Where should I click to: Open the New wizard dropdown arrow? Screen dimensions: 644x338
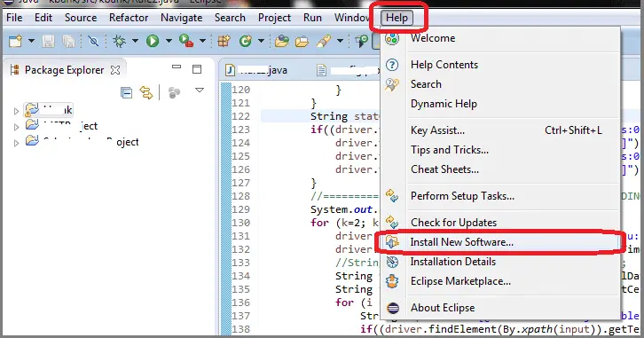31,41
